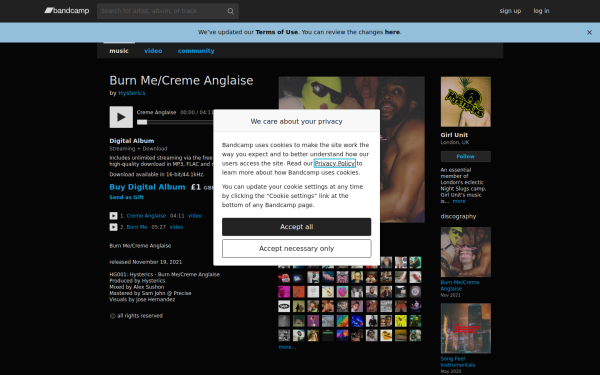This screenshot has width=600, height=375.
Task: Expand the artist bio with more
Action: [459, 201]
